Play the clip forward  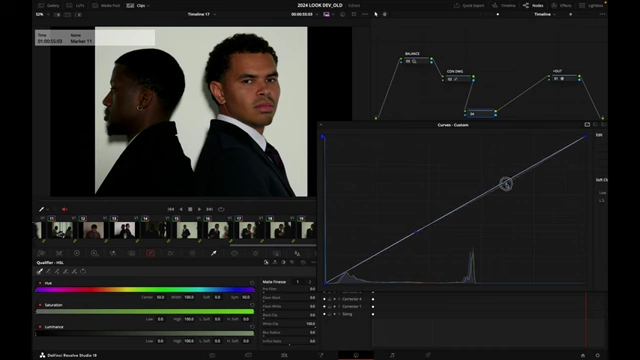[x=199, y=209]
